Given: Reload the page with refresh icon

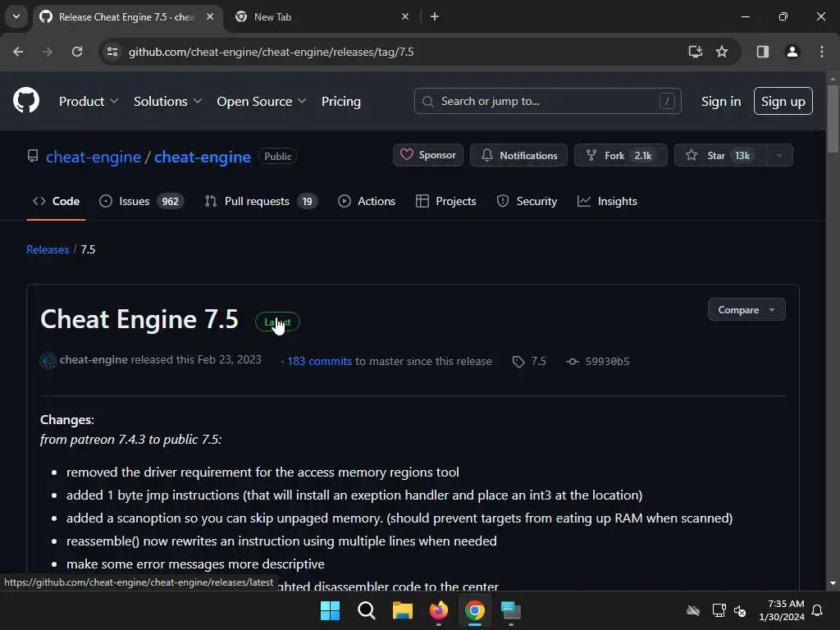Looking at the screenshot, I should 77,52.
